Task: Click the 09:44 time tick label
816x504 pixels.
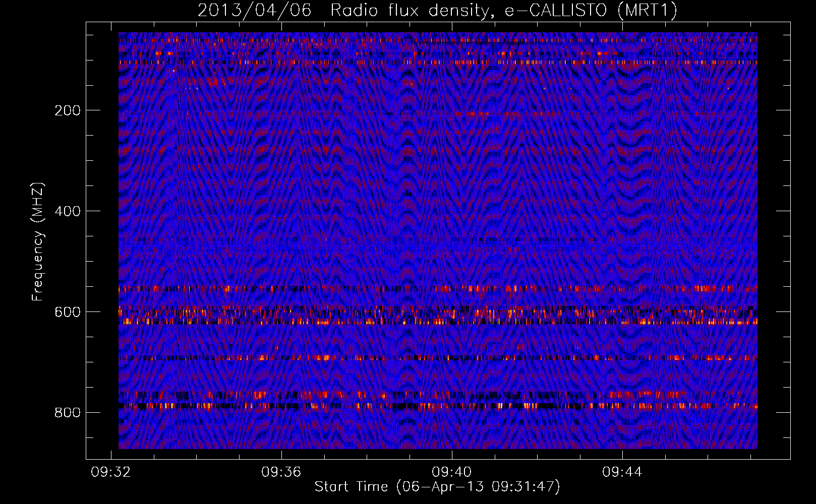Action: 622,472
